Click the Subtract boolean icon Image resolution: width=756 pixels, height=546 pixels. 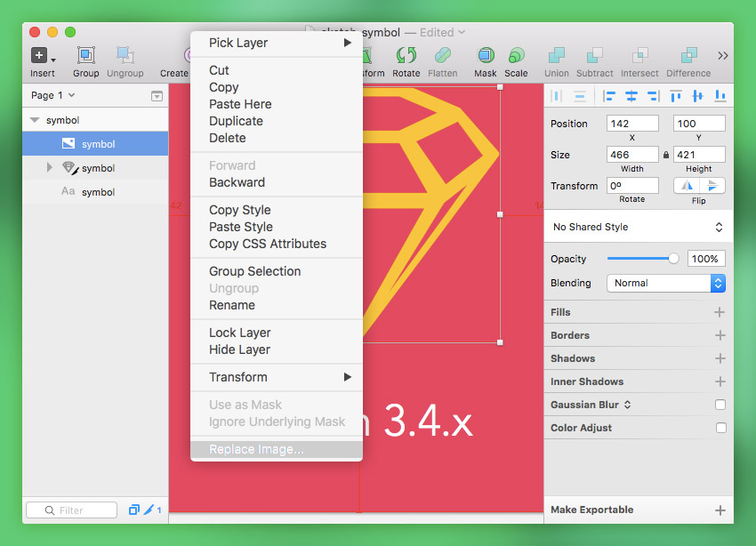(594, 56)
